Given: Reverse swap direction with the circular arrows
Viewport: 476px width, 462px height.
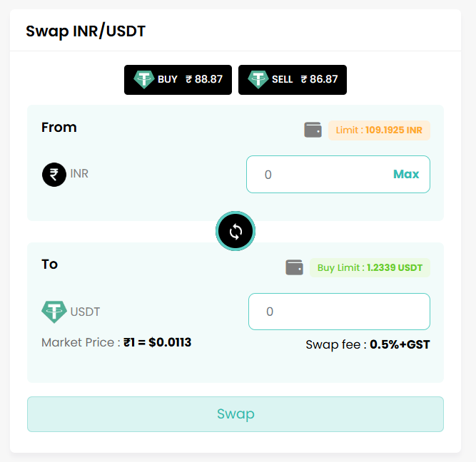Looking at the screenshot, I should click(x=236, y=231).
